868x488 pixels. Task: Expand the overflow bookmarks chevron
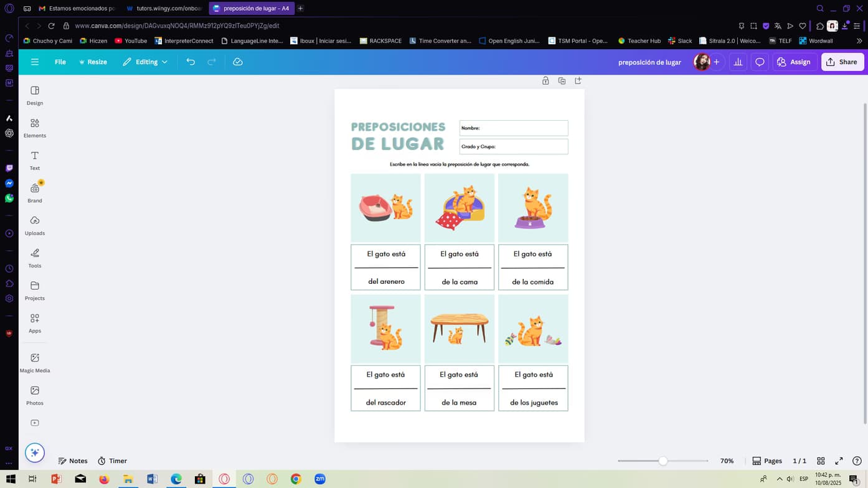860,40
